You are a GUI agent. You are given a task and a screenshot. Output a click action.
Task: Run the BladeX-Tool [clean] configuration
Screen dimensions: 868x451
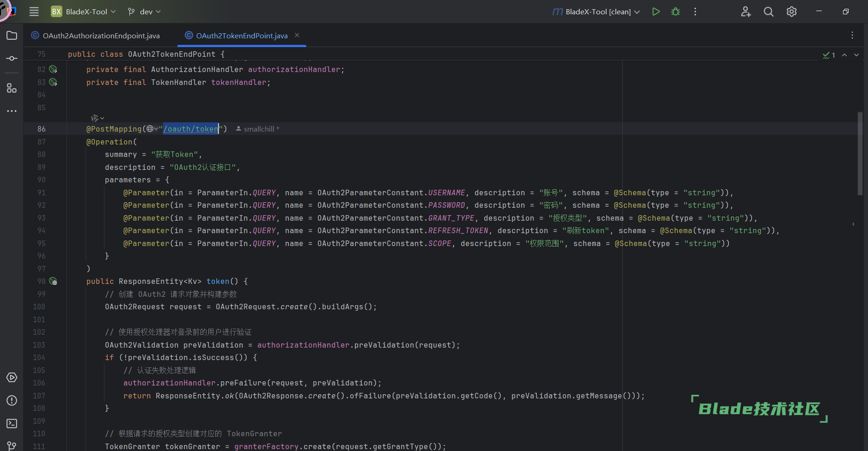[x=656, y=12]
